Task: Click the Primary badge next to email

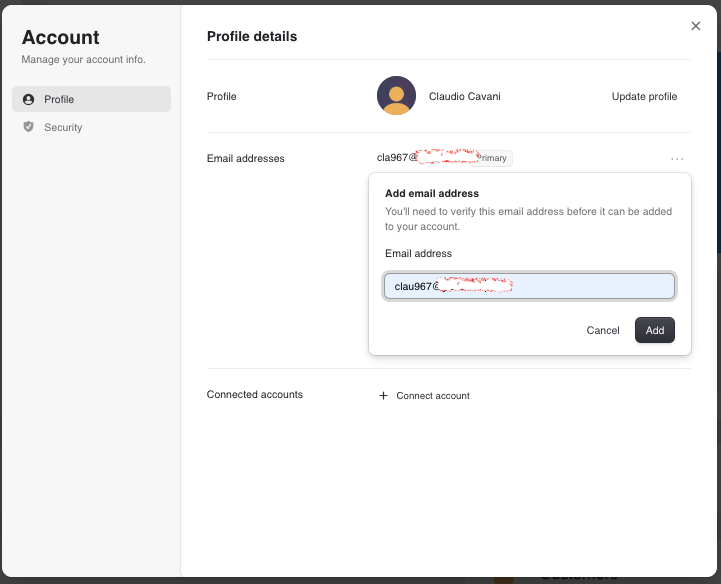Action: (493, 159)
